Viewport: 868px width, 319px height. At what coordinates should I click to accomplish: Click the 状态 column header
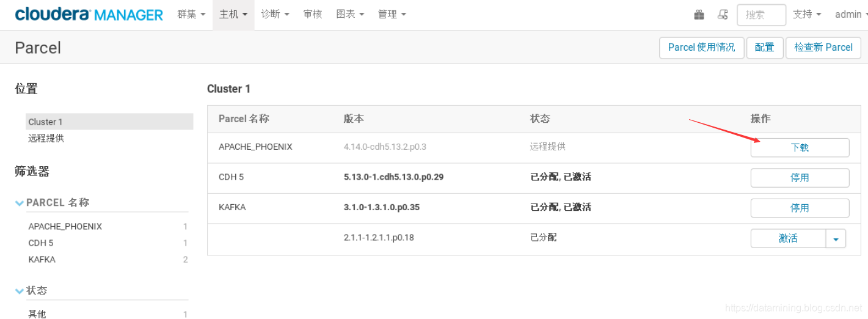coord(540,119)
